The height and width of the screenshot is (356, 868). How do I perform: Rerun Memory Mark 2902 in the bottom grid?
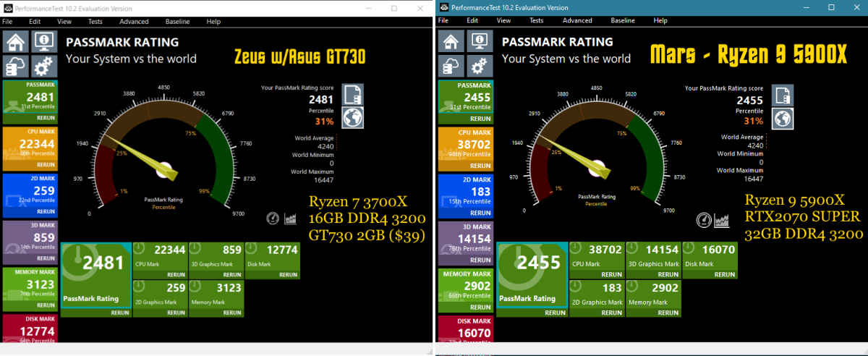668,313
